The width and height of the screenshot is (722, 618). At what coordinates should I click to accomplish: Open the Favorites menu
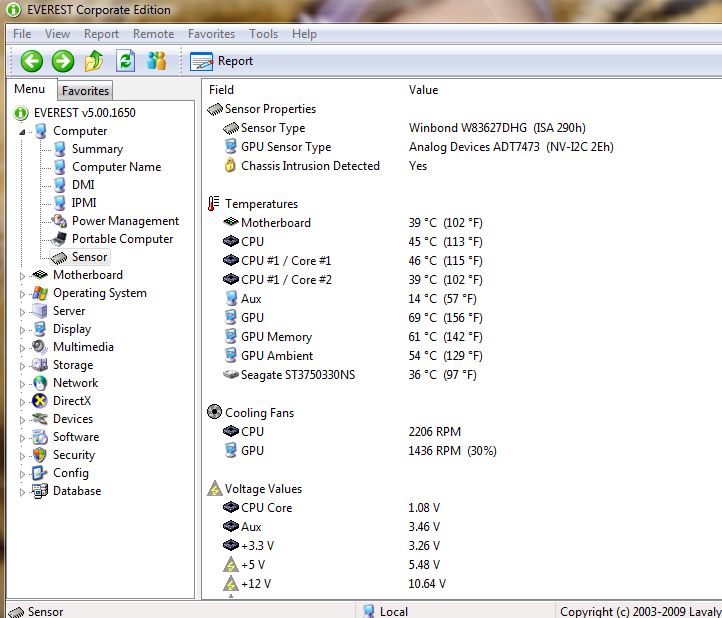(x=211, y=34)
